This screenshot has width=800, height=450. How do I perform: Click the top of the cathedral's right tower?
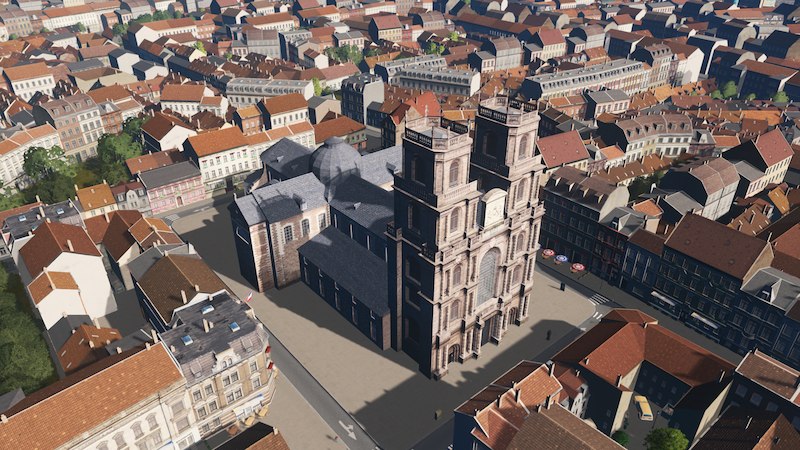(507, 110)
